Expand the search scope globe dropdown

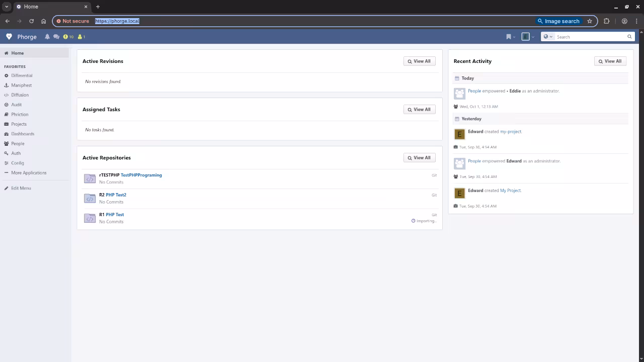pyautogui.click(x=547, y=37)
